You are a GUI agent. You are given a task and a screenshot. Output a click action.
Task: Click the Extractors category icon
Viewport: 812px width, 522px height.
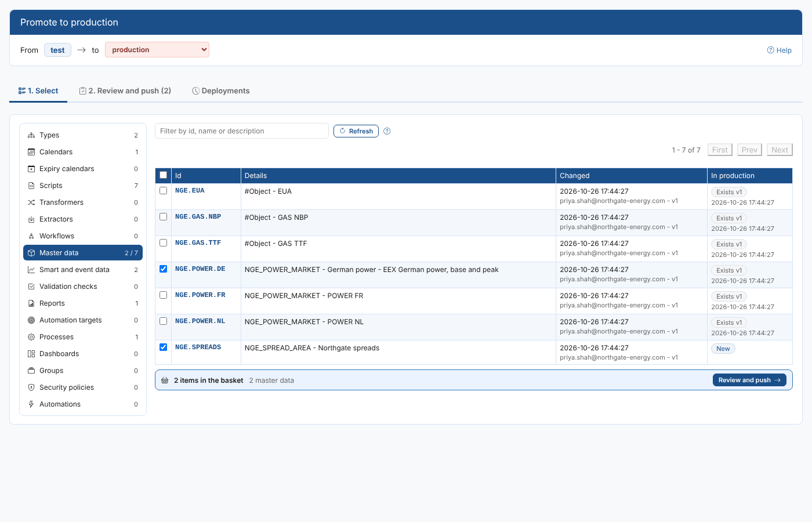(31, 219)
